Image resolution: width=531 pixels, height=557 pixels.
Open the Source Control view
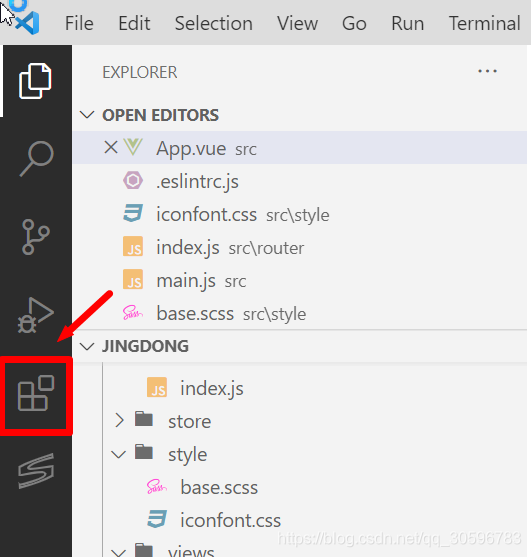point(36,237)
